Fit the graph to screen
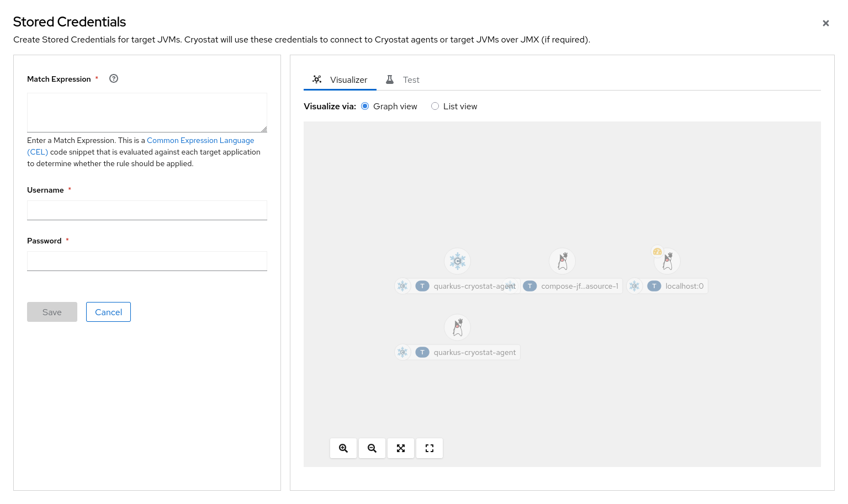The height and width of the screenshot is (504, 848). (x=401, y=448)
